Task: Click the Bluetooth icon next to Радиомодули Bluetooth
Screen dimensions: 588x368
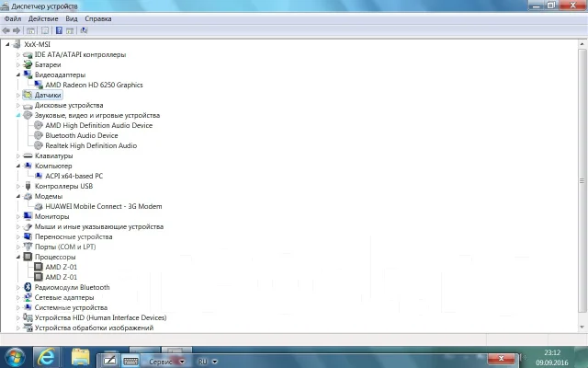Action: [x=28, y=287]
